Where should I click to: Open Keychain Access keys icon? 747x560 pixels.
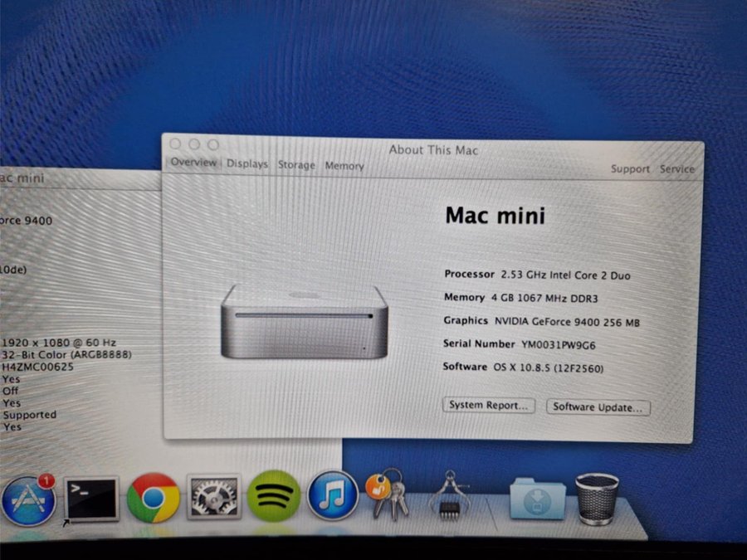[388, 494]
